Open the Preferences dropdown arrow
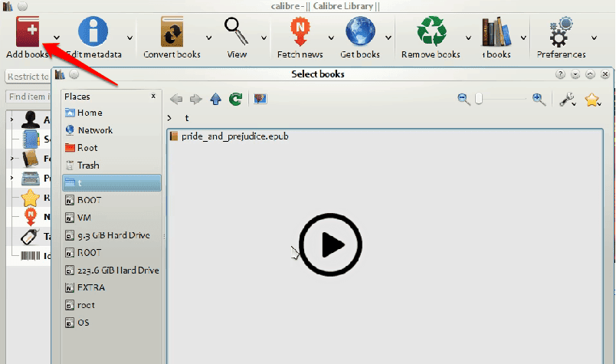 point(594,38)
